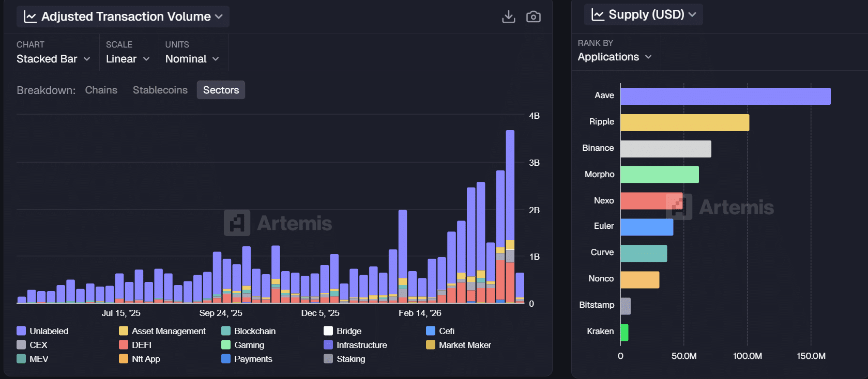The height and width of the screenshot is (379, 868).
Task: Click the Infrastructure legend color swatch
Action: coord(328,345)
